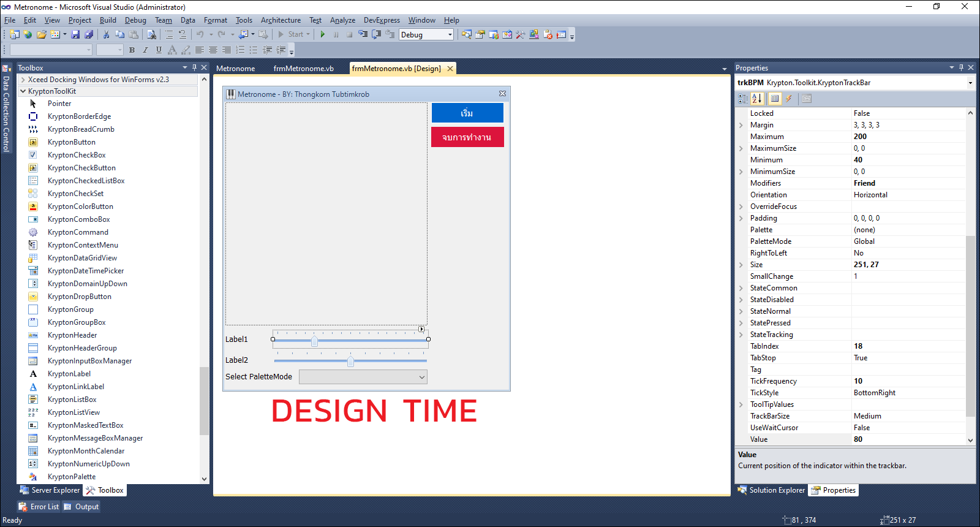Open the Build menu
Image resolution: width=980 pixels, height=527 pixels.
point(108,20)
